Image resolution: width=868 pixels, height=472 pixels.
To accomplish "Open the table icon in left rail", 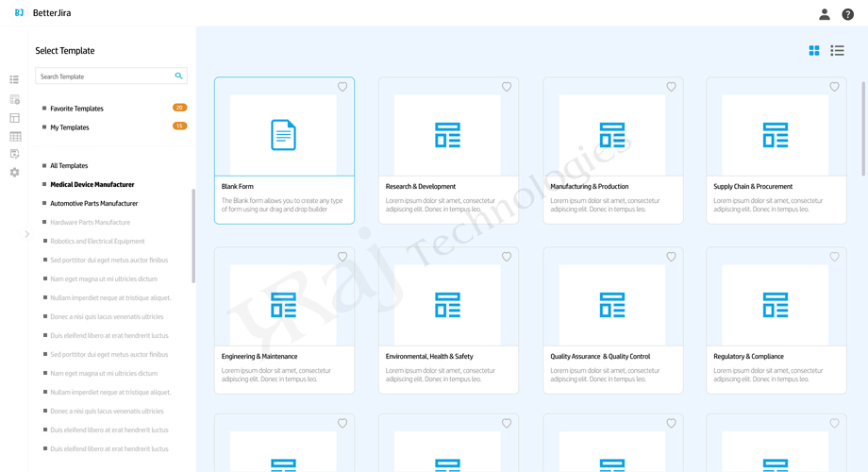I will pos(15,136).
